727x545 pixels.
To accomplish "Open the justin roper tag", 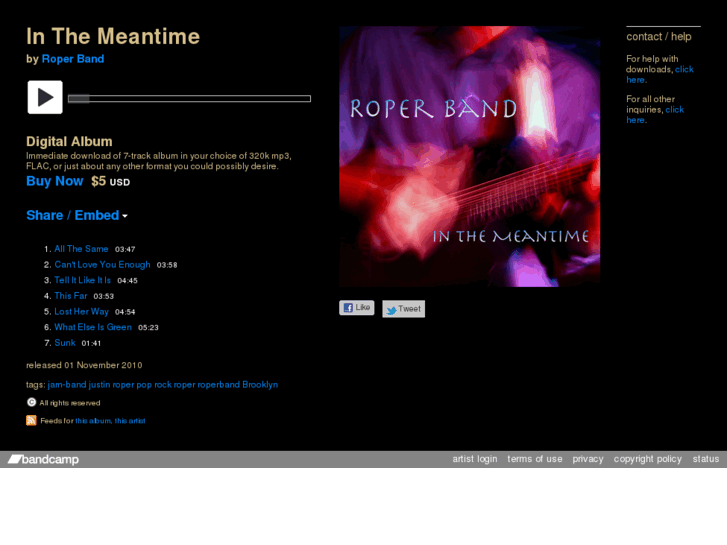I will tap(111, 385).
